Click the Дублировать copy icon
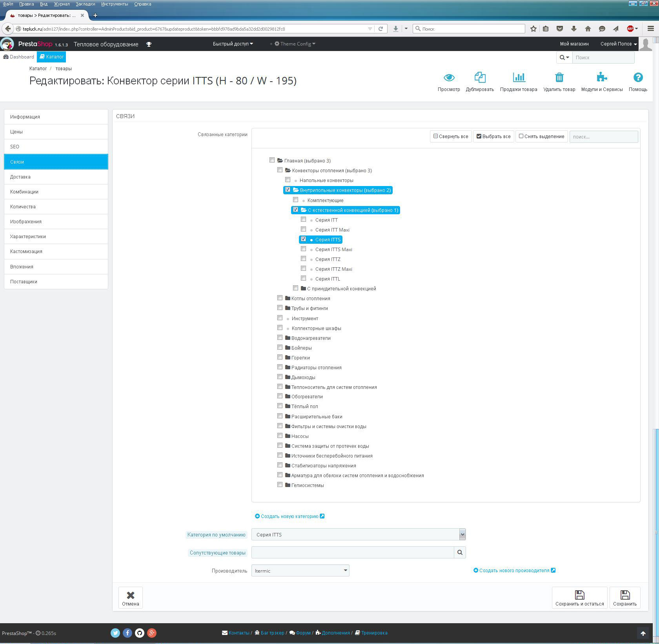 click(x=480, y=77)
